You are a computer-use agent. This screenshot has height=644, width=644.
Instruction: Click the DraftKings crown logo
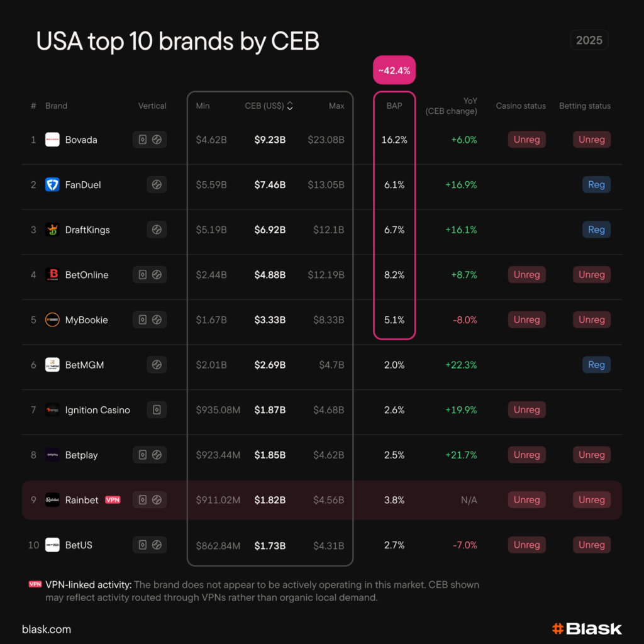[52, 230]
